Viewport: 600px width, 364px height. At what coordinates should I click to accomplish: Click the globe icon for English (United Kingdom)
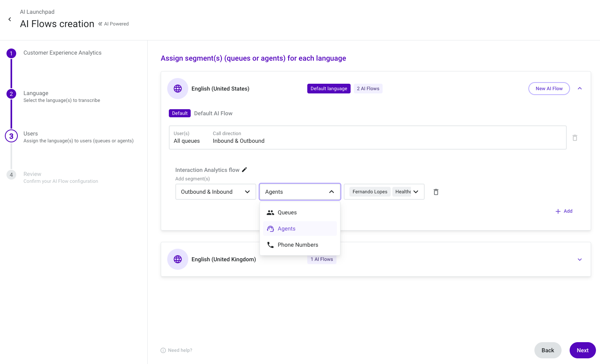tap(178, 259)
